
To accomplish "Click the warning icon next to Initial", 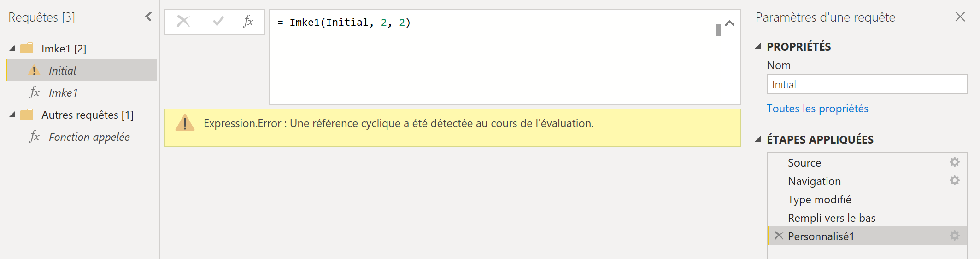I will (34, 70).
